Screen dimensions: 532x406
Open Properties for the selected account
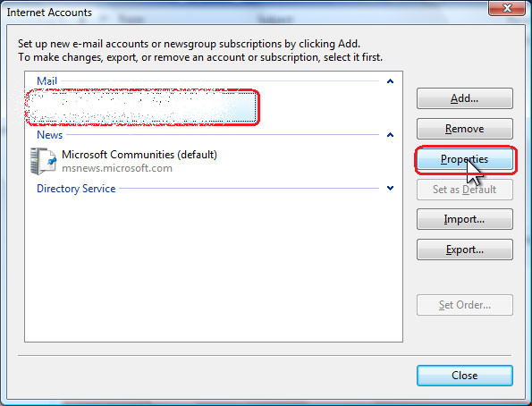click(x=464, y=159)
